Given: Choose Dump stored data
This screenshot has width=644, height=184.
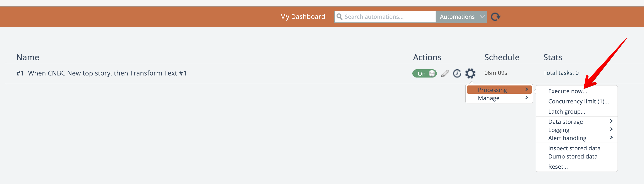Looking at the screenshot, I should click(x=573, y=156).
